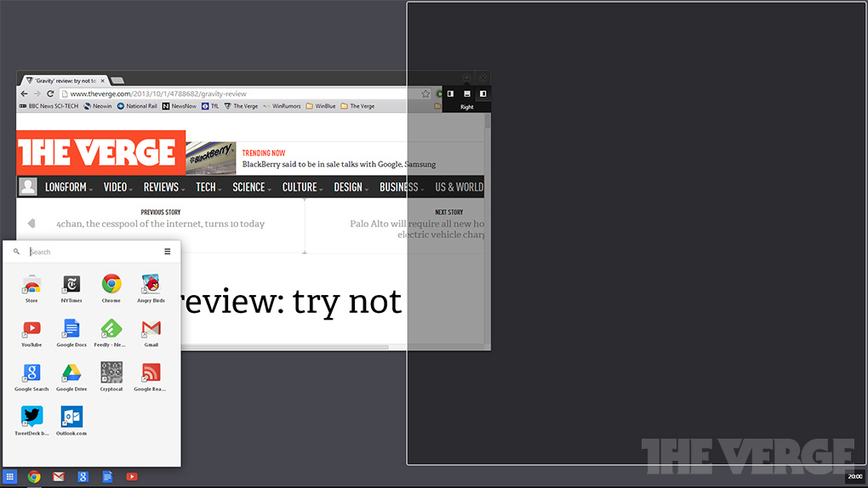868x488 pixels.
Task: Bookmark this page with the star
Action: (x=425, y=94)
